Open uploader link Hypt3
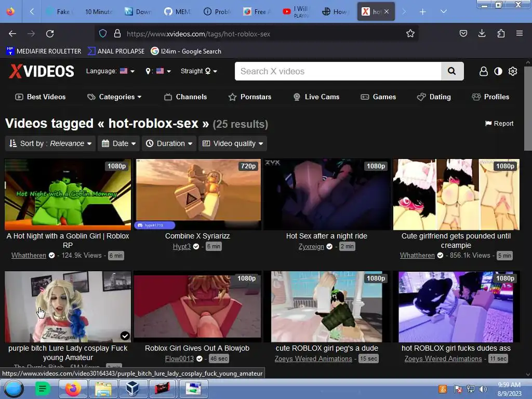This screenshot has width=532, height=399. [182, 247]
